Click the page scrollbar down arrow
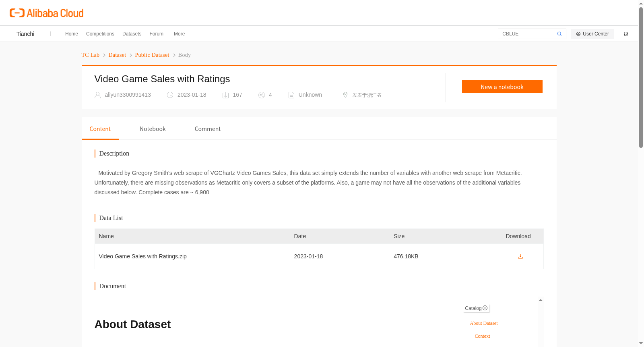 [641, 343]
